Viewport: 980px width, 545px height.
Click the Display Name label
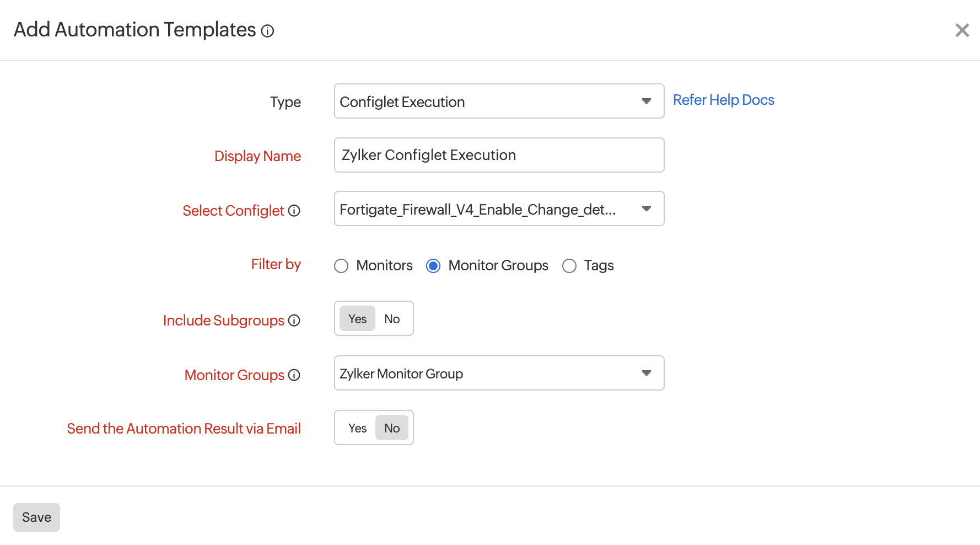pyautogui.click(x=257, y=156)
